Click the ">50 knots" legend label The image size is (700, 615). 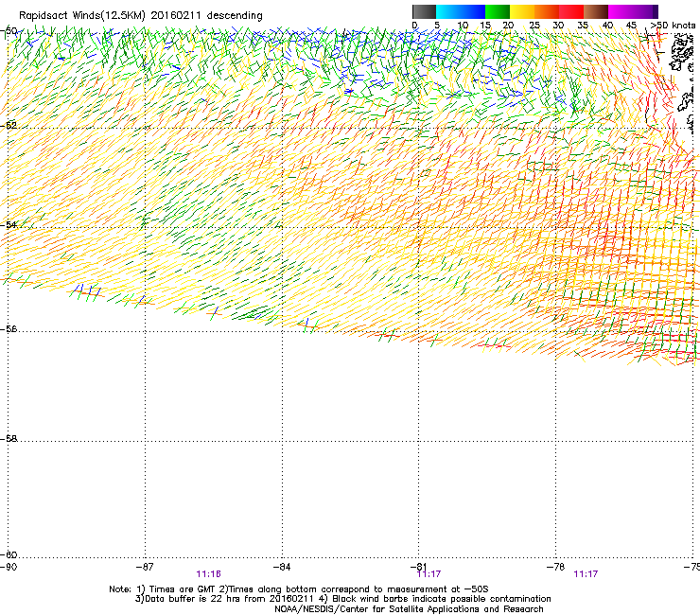tap(674, 26)
